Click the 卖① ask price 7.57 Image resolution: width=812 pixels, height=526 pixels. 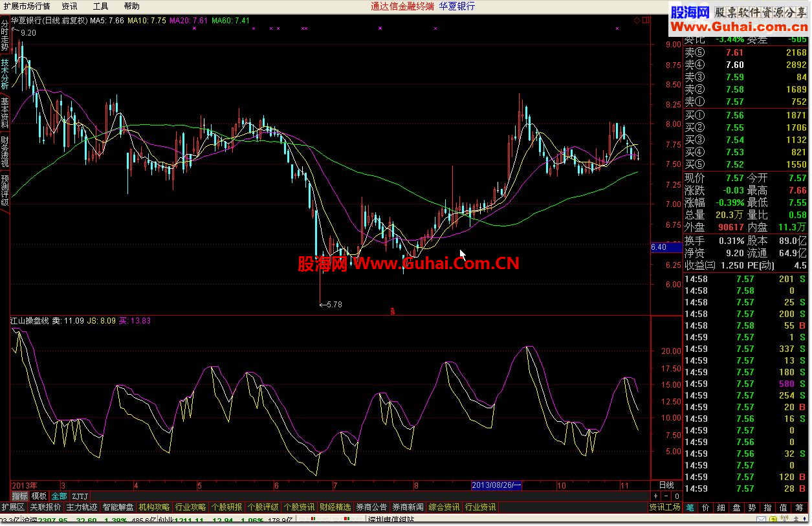click(734, 102)
